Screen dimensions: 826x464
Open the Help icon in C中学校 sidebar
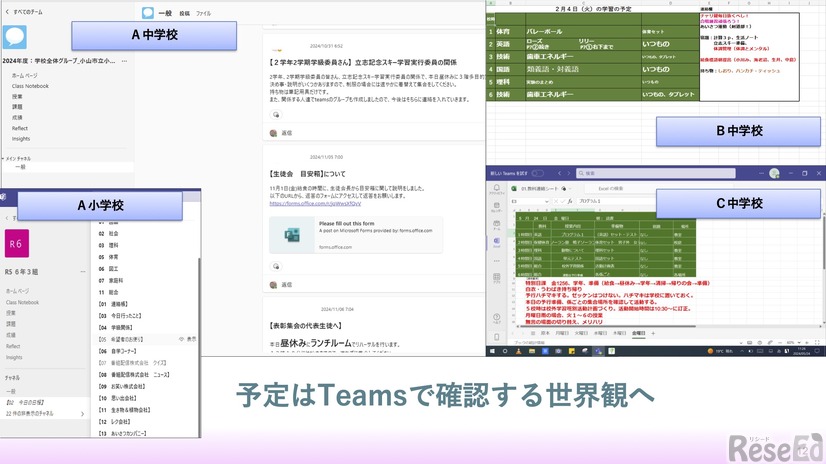pos(496,318)
